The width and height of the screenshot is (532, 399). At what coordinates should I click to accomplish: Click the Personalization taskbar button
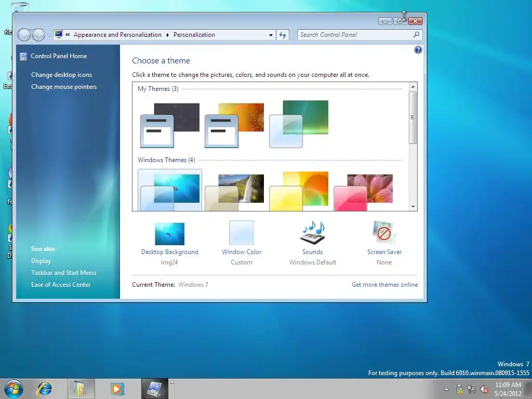pos(155,389)
